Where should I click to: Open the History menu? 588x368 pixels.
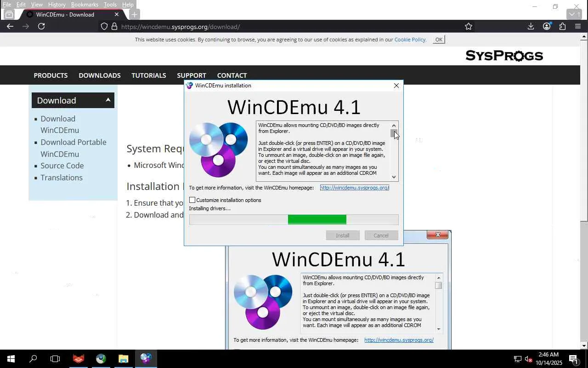pyautogui.click(x=57, y=5)
